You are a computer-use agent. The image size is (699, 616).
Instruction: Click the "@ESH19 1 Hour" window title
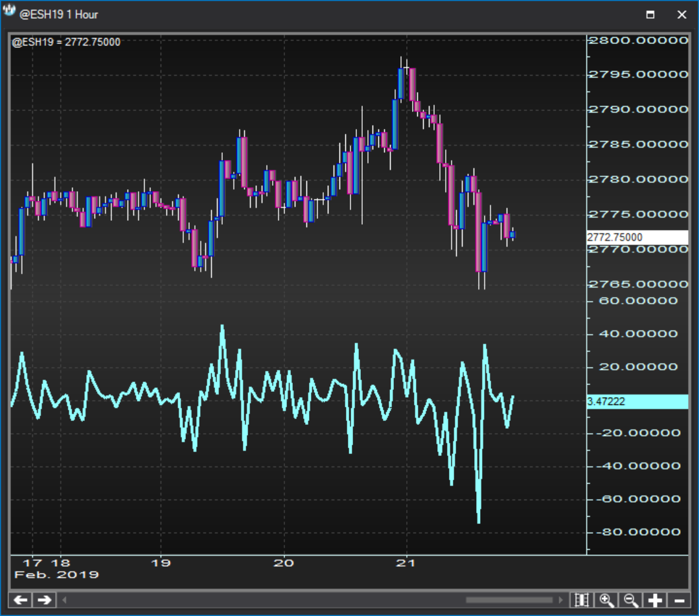(x=59, y=15)
